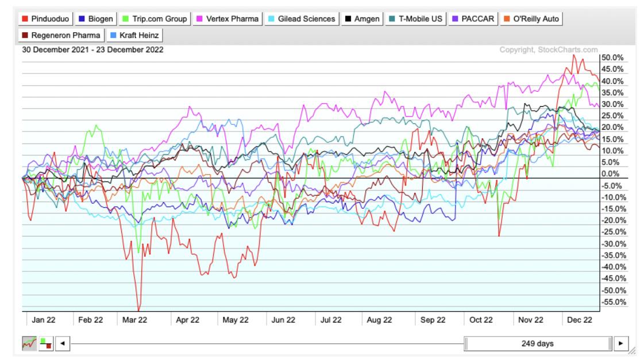Switch to line chart view icon
Screen dimensions: 644x357
(x=29, y=343)
